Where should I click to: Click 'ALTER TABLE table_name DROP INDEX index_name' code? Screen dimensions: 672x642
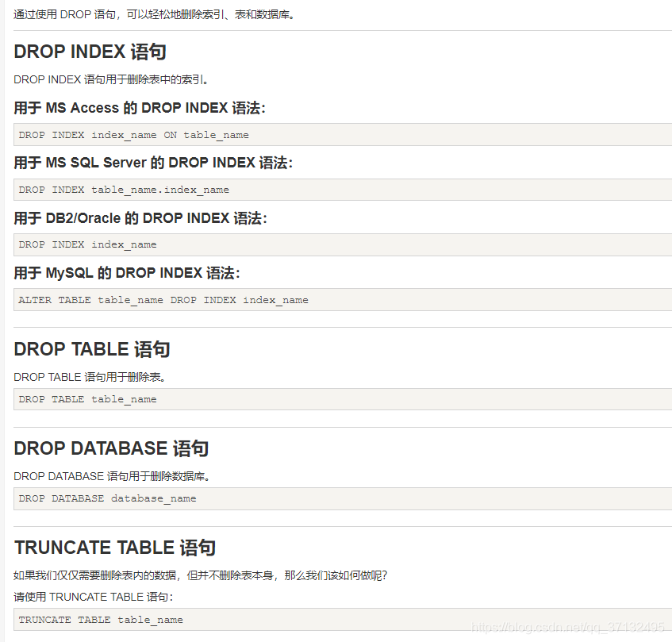(163, 300)
